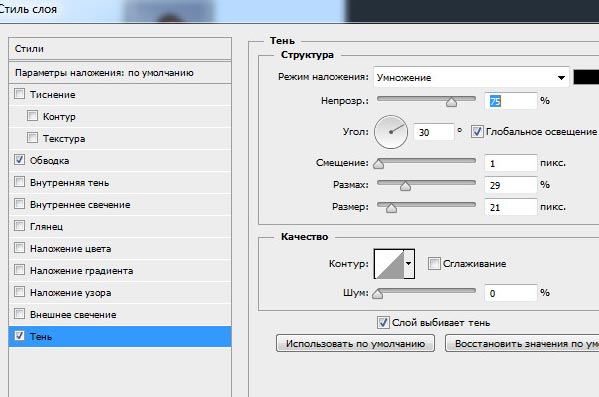Open the black shadow color swatch
Viewport: 599px width, 397px height.
click(586, 77)
